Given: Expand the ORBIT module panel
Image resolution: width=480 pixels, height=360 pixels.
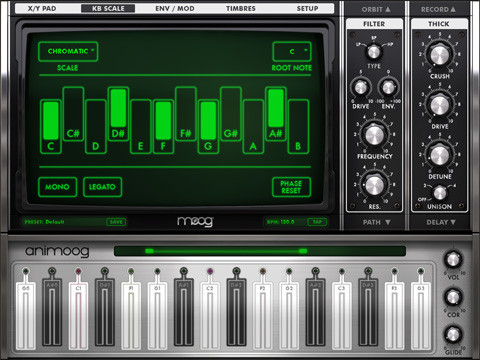Looking at the screenshot, I should (x=376, y=9).
